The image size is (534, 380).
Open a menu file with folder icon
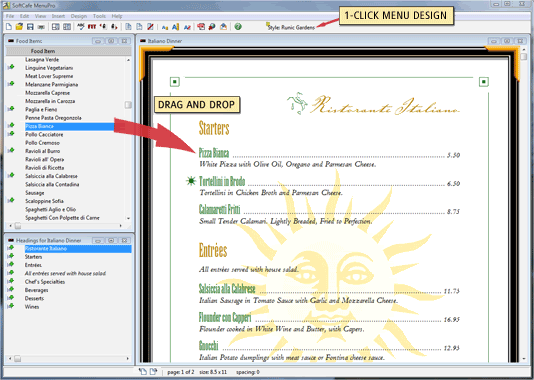tap(19, 27)
